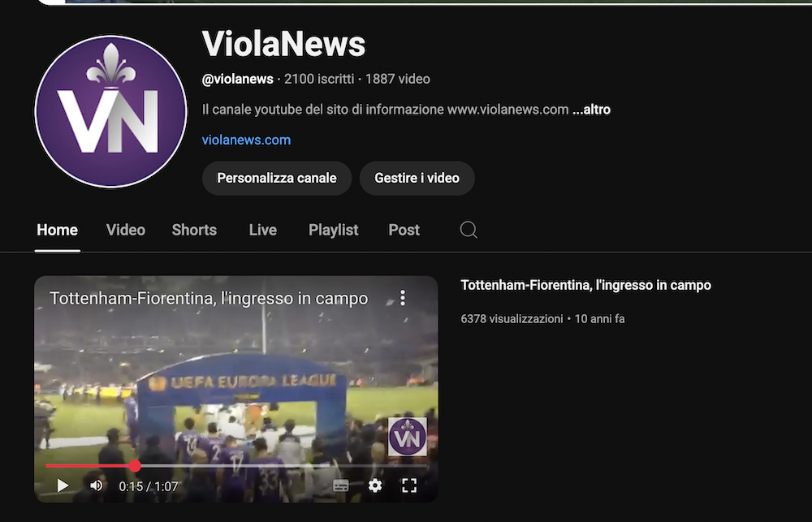Play the featured video

coord(63,485)
